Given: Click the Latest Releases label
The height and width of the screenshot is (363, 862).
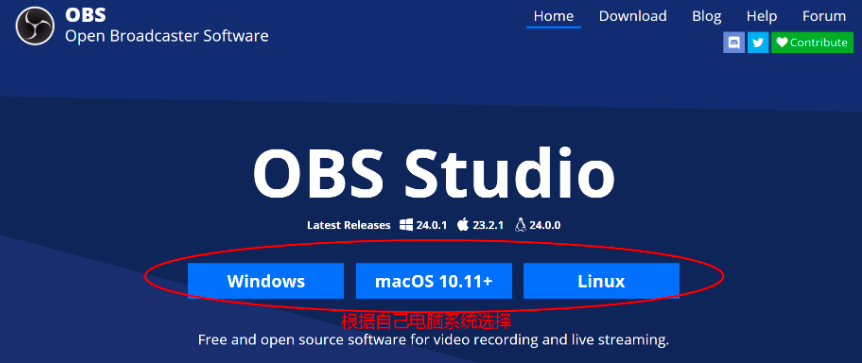Looking at the screenshot, I should (349, 225).
